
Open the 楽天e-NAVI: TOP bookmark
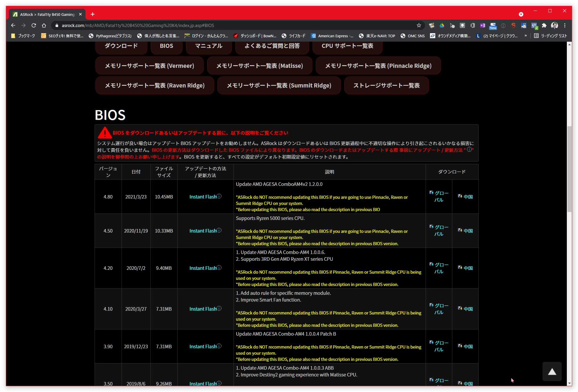pos(377,36)
